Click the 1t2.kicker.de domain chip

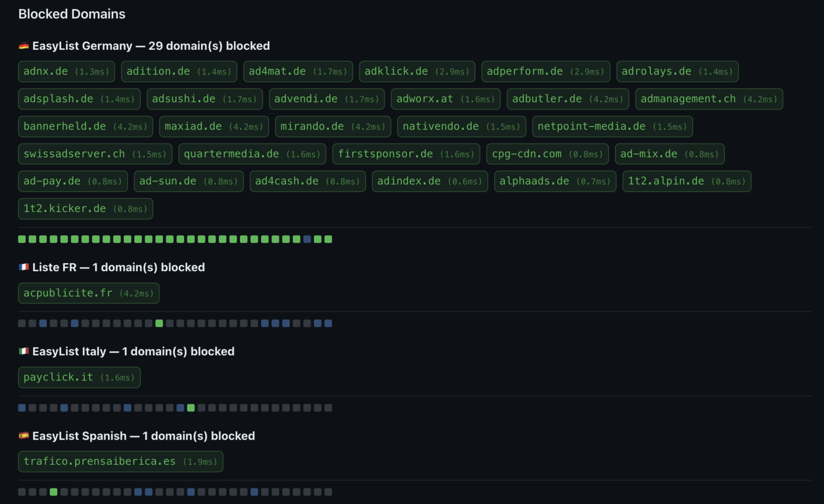pos(86,209)
